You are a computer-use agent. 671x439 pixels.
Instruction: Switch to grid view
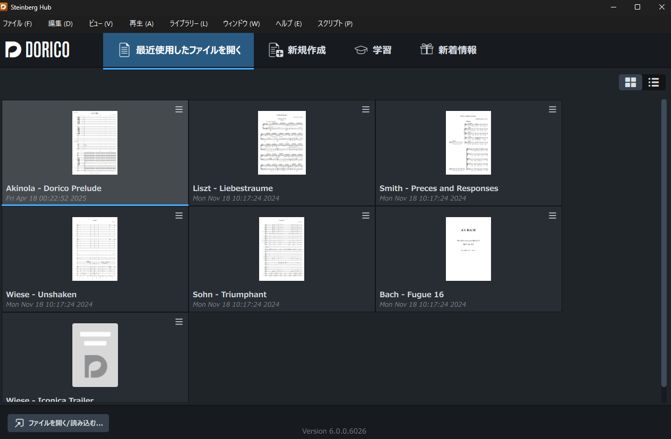click(x=630, y=82)
